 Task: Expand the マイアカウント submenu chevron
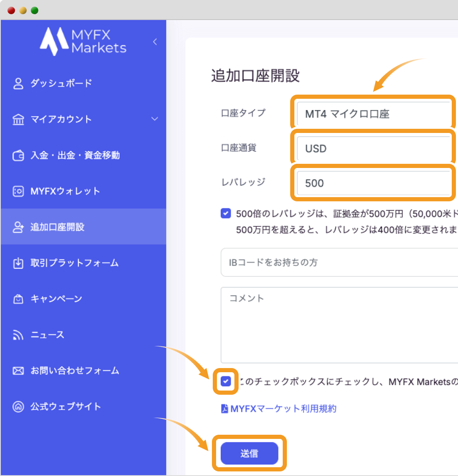pyautogui.click(x=155, y=119)
